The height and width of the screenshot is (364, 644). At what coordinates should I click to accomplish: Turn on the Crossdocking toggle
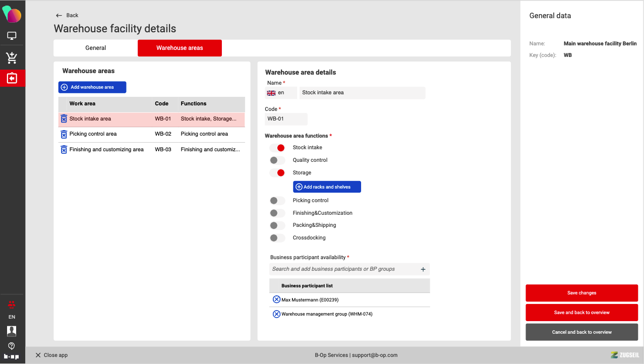pos(277,238)
